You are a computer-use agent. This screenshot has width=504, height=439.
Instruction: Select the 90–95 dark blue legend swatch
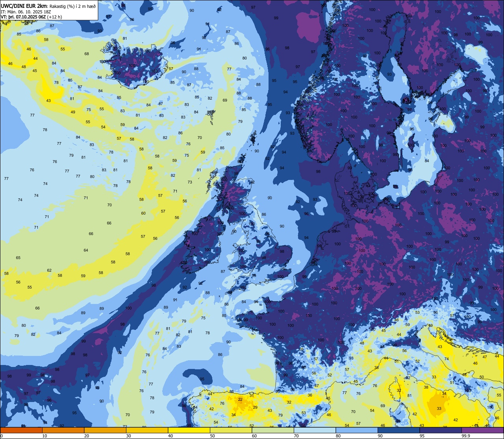coord(398,430)
